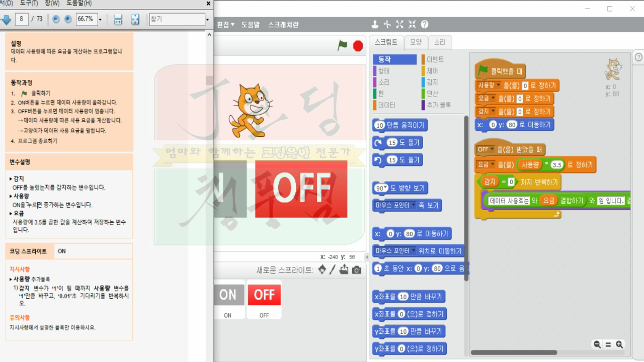Open the variable dropdown in the 사용량 set block

click(498, 85)
